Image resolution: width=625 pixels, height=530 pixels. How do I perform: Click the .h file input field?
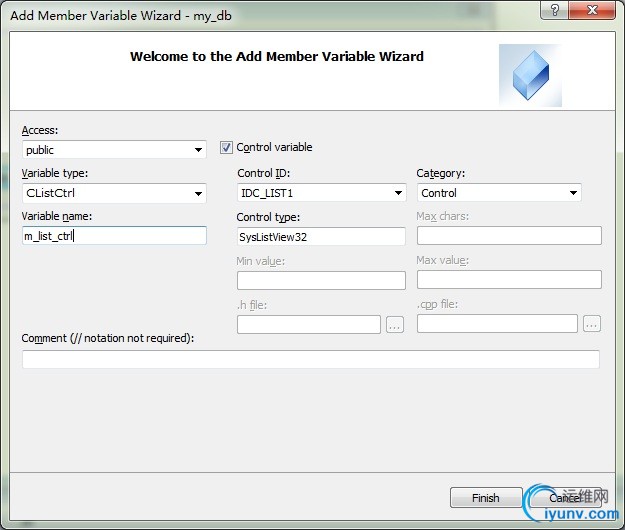click(309, 324)
